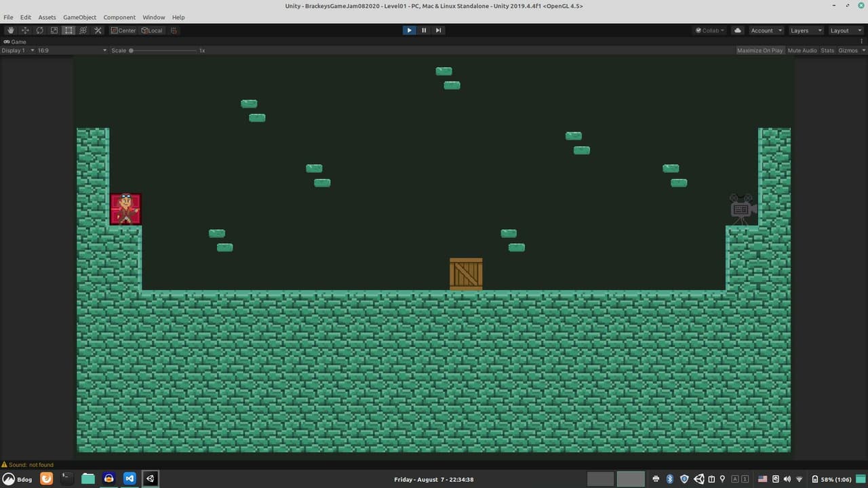
Task: Open the Edit menu
Action: 26,17
